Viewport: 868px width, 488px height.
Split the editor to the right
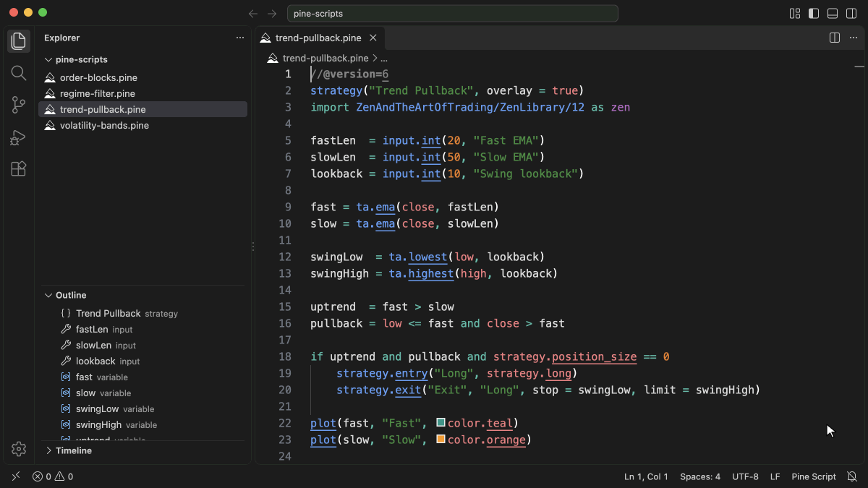tap(835, 38)
